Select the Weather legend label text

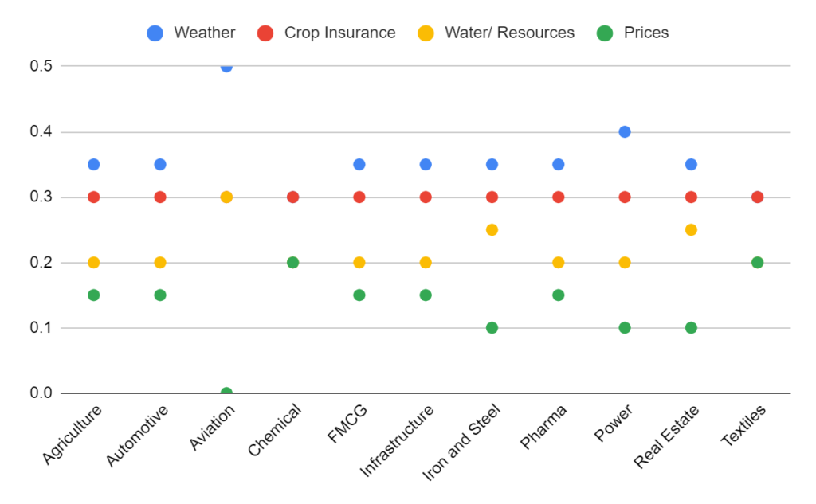point(204,33)
